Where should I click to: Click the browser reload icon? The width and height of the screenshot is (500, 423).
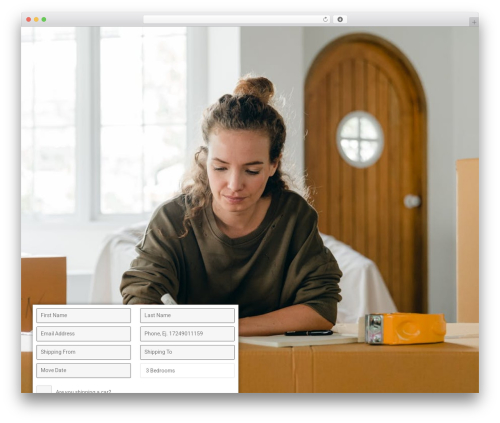(x=325, y=19)
